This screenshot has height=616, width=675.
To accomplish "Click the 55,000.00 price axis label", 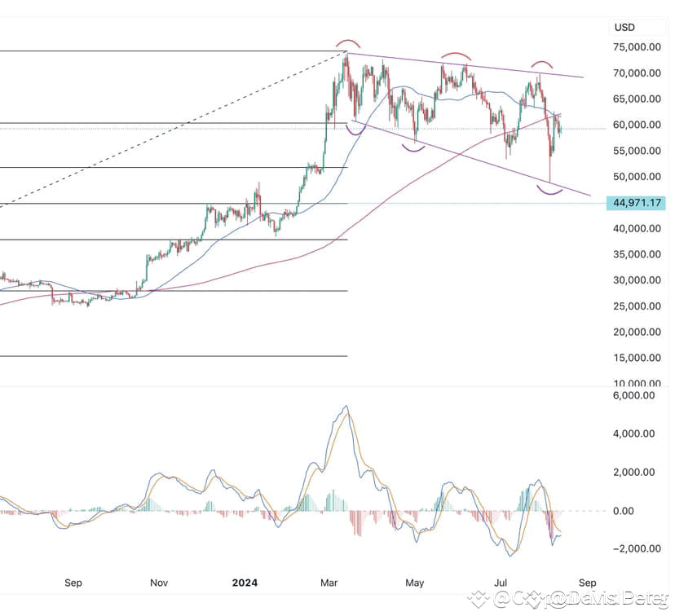I will [637, 151].
